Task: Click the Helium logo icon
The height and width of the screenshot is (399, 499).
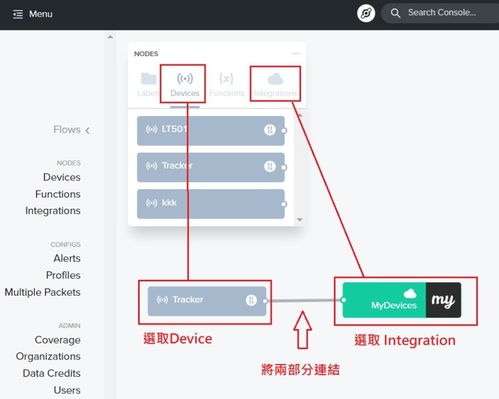Action: pyautogui.click(x=366, y=14)
